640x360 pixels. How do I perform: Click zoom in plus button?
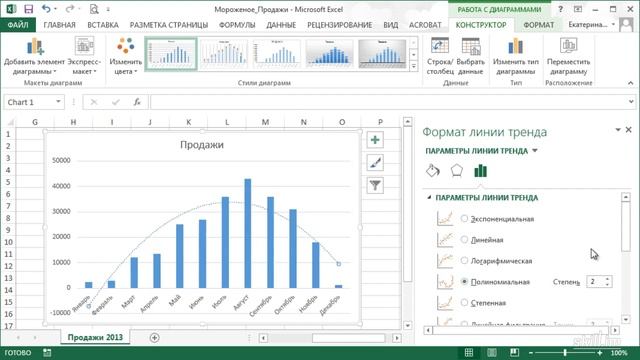point(600,353)
